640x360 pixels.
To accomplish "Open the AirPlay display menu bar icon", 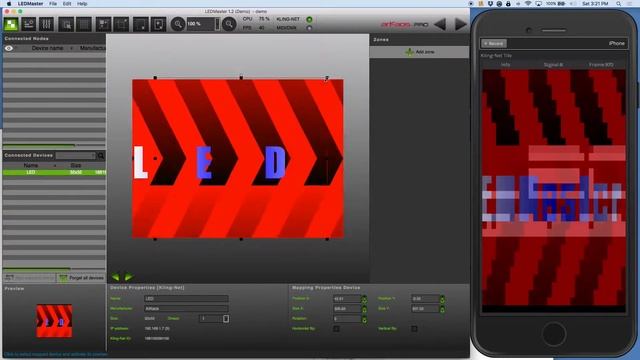I will pos(538,4).
